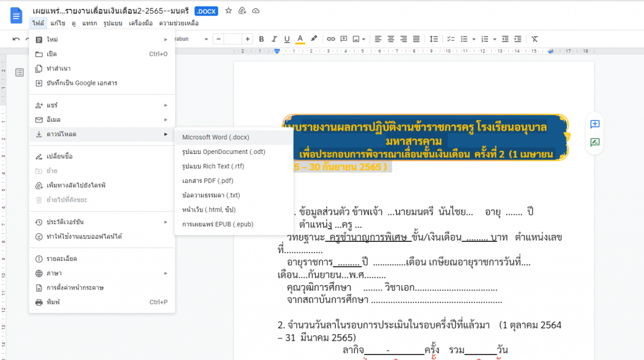This screenshot has height=360, width=644.
Task: Increase font size with the plus button
Action: coord(247,39)
